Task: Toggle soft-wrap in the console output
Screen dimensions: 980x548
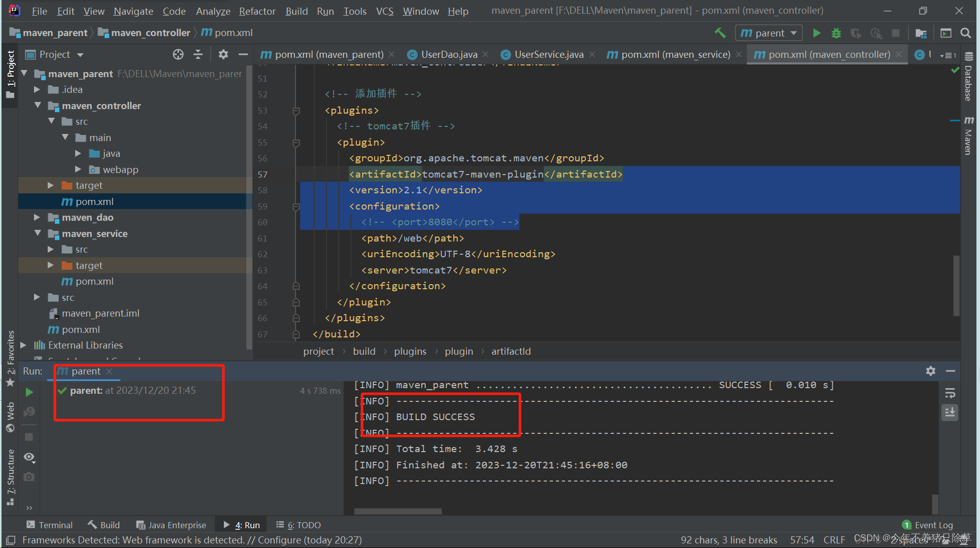Action: tap(950, 393)
